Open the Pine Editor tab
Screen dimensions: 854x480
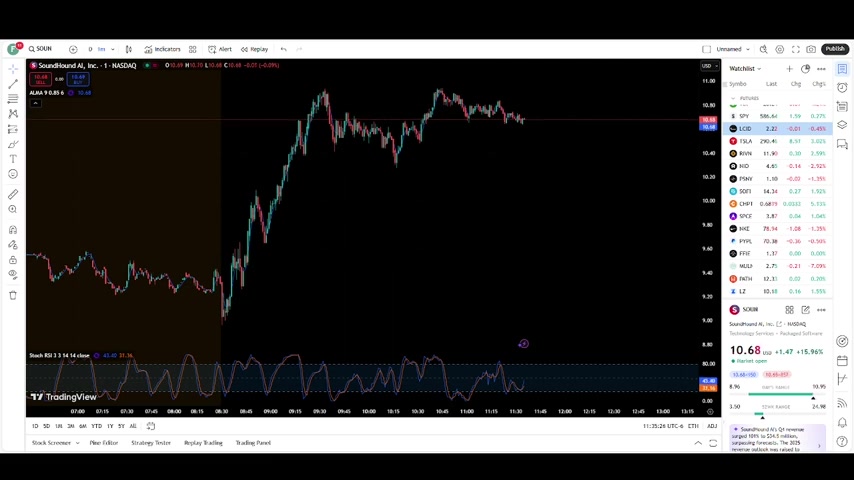(103, 443)
